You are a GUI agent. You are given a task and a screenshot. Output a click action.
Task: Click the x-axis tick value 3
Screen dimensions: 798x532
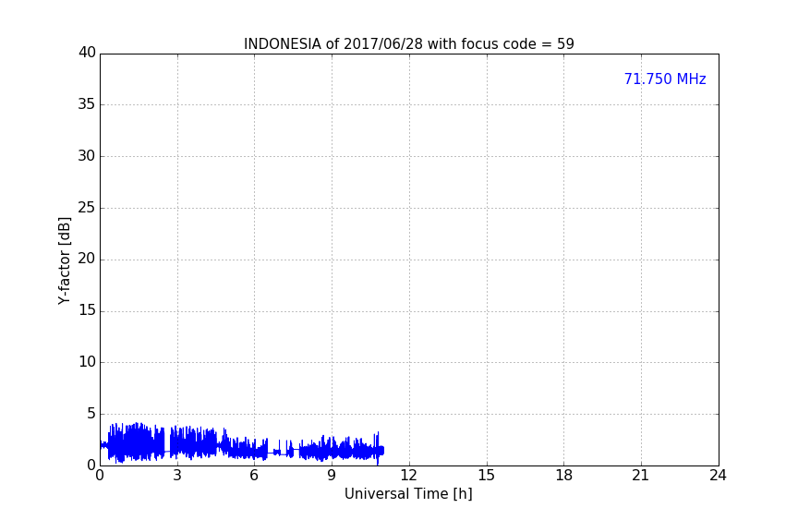click(x=177, y=476)
